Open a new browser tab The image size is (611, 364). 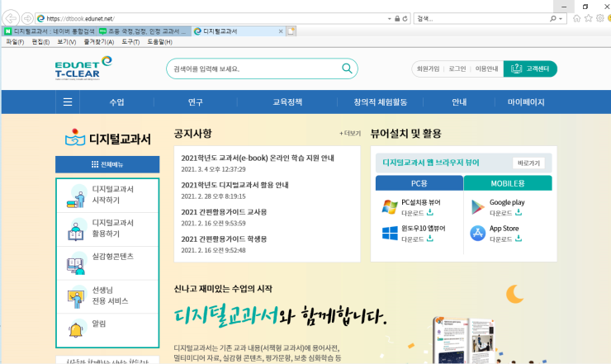(291, 31)
